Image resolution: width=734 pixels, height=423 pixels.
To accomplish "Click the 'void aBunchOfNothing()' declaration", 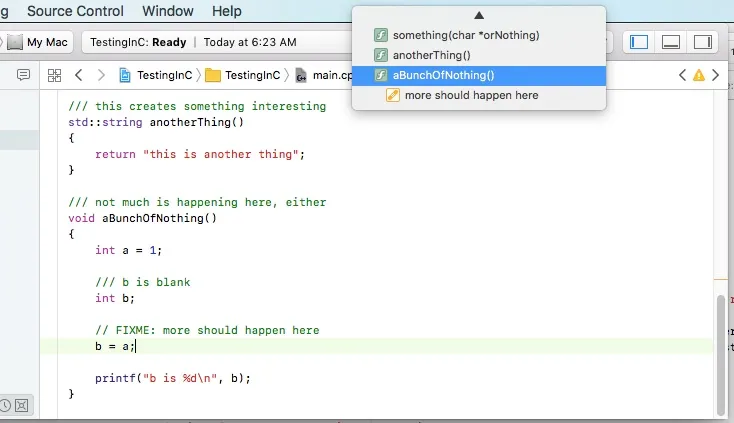I will pyautogui.click(x=142, y=219).
